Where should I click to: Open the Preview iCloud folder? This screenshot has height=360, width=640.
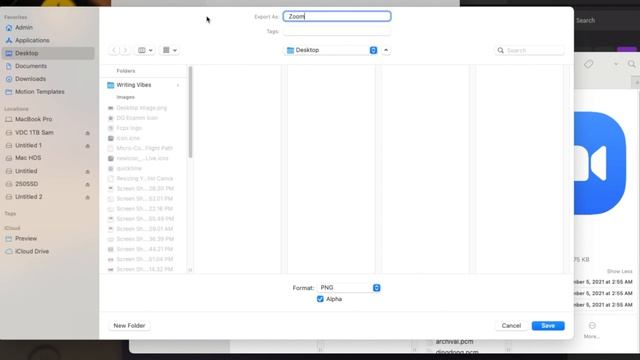(x=26, y=238)
